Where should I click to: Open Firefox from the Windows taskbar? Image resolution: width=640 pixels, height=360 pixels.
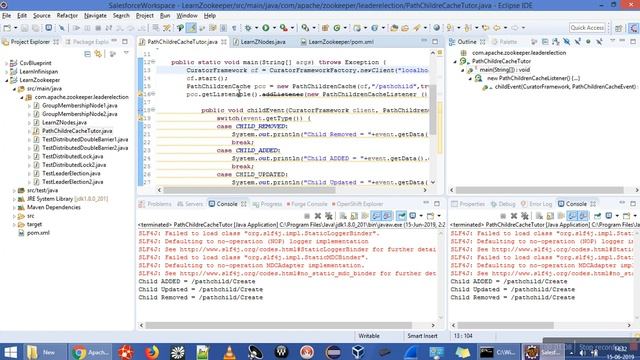(151, 352)
